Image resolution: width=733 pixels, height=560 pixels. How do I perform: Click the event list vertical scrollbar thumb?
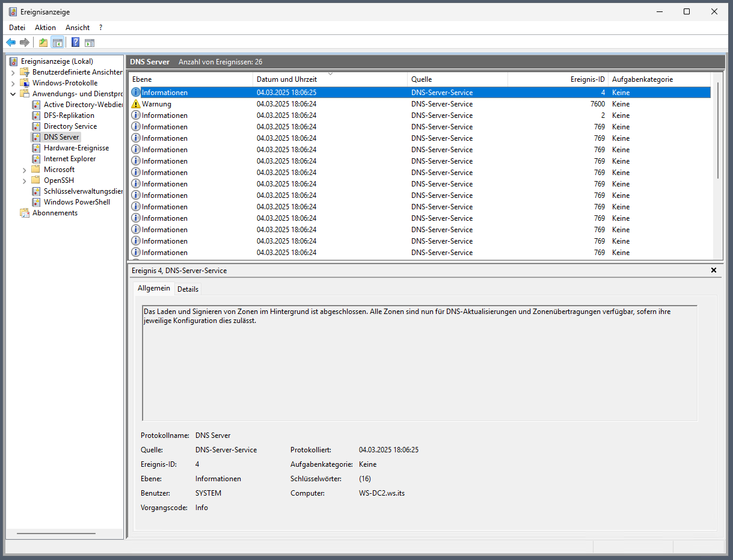click(x=718, y=131)
